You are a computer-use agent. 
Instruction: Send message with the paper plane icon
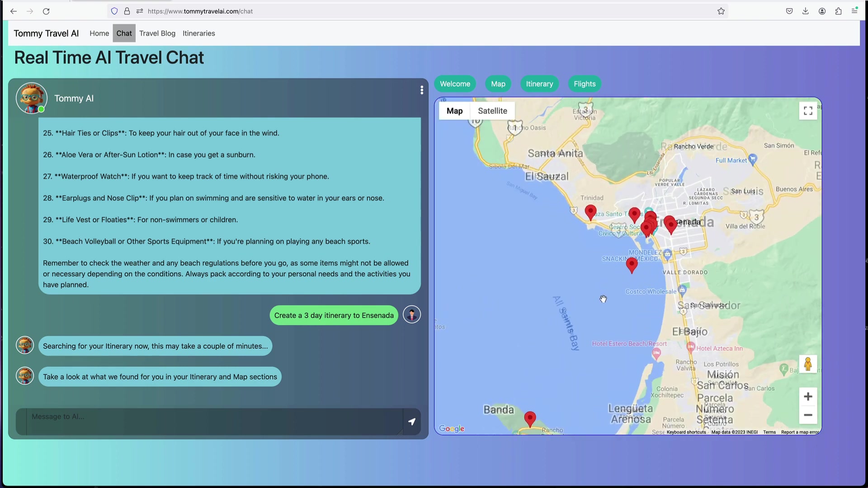[412, 422]
